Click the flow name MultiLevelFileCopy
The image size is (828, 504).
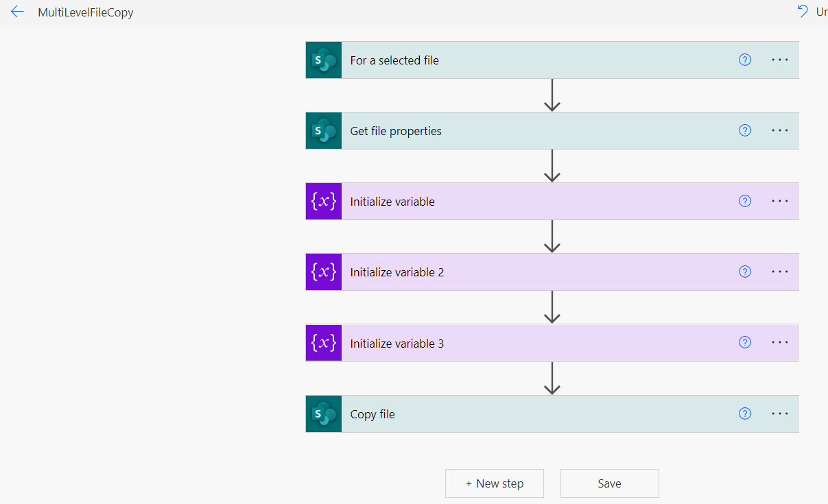tap(86, 12)
